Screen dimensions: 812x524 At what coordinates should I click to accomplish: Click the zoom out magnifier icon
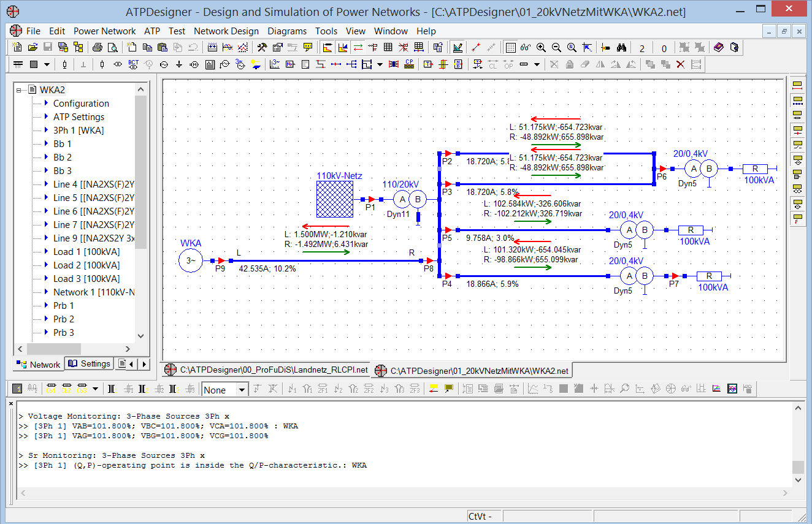(556, 48)
